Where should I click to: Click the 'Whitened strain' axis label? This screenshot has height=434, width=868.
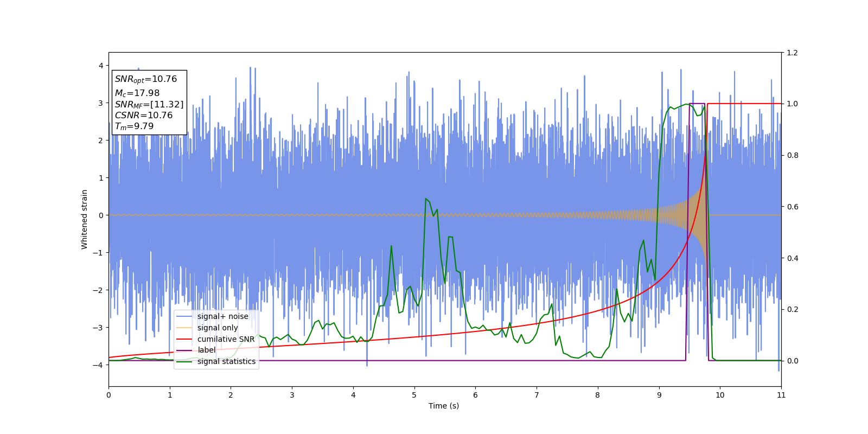pyautogui.click(x=85, y=219)
